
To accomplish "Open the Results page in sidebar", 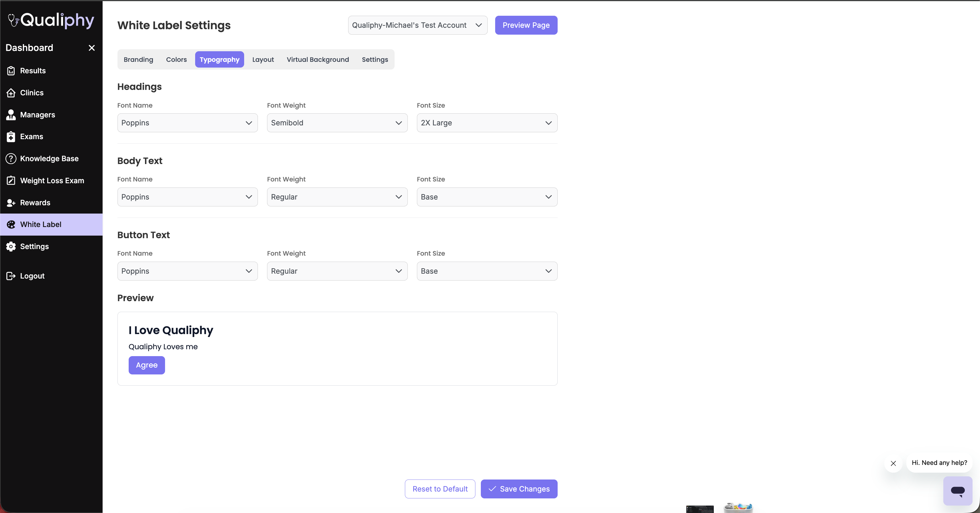I will (51, 71).
